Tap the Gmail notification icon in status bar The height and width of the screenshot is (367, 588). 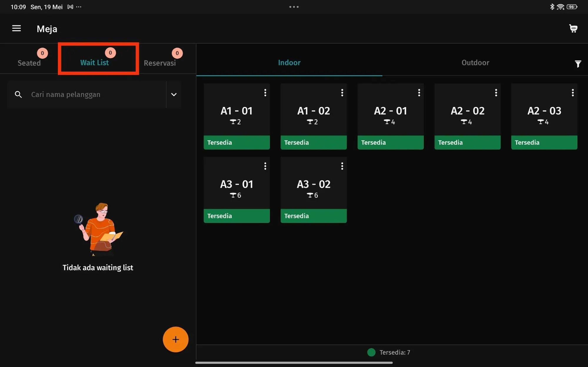pyautogui.click(x=70, y=7)
